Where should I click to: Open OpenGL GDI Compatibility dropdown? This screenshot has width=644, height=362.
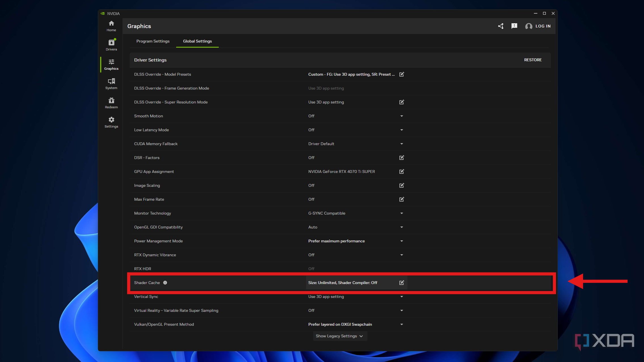(401, 227)
